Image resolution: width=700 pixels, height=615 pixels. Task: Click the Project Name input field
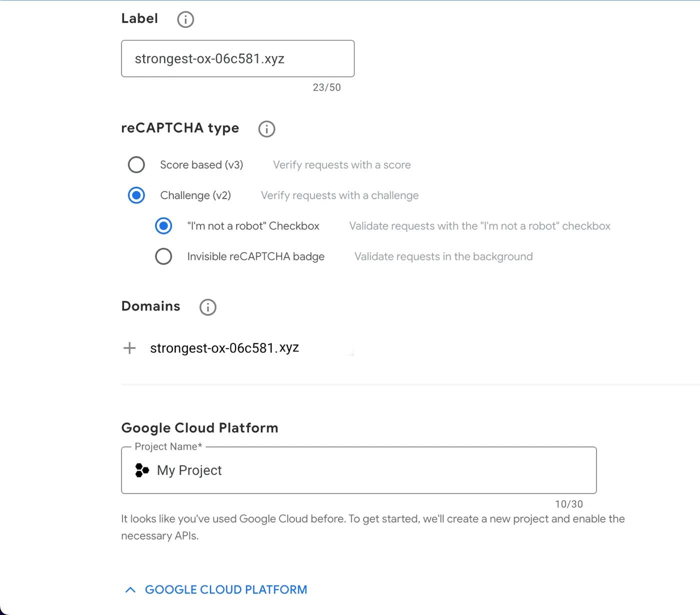(x=359, y=470)
